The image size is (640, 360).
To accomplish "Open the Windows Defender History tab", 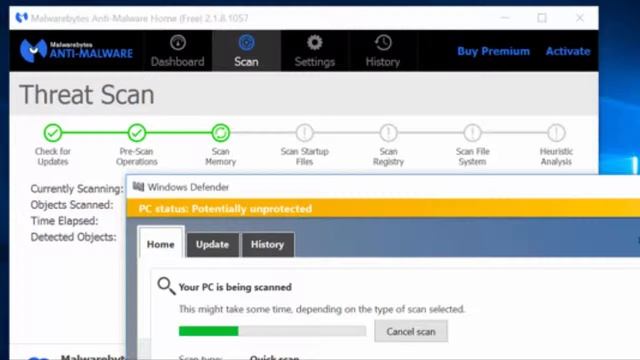I will pyautogui.click(x=267, y=244).
